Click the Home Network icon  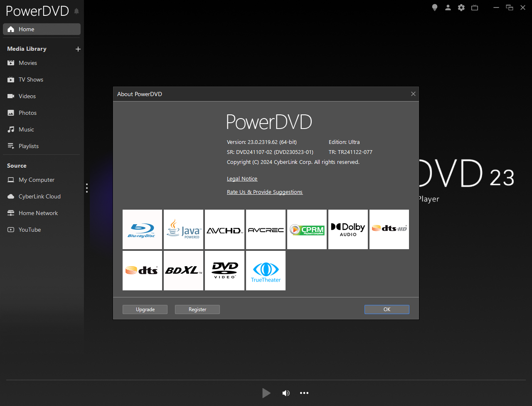click(11, 213)
